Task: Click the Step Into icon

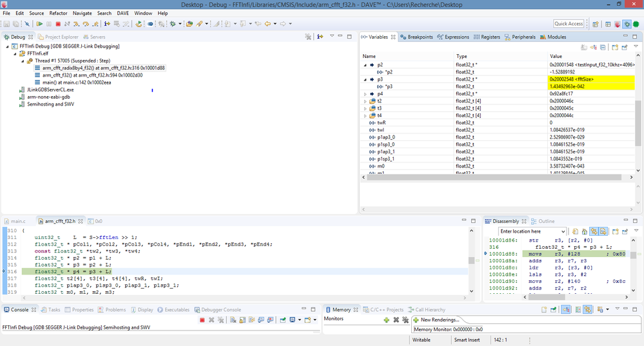Action: click(77, 24)
